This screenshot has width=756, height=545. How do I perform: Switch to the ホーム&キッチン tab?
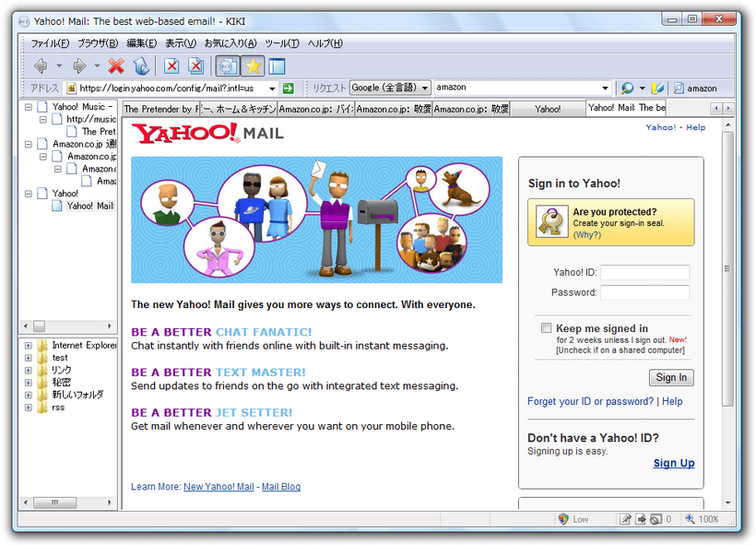coord(239,109)
